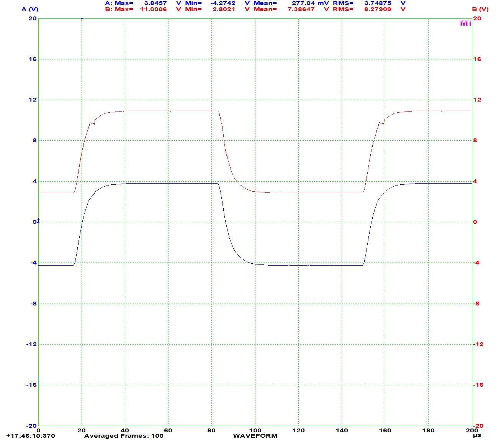Select the blue channel A zero-level arrow marker

pos(38,220)
